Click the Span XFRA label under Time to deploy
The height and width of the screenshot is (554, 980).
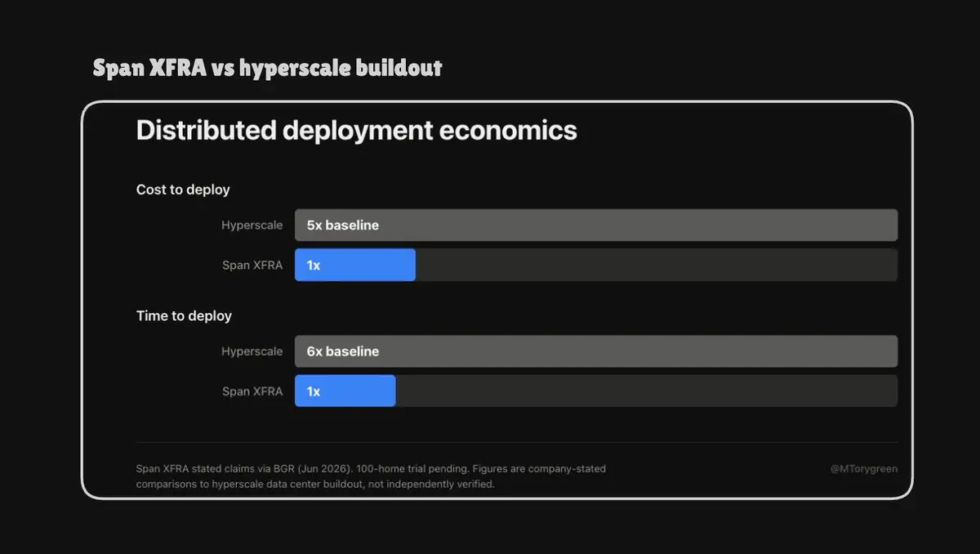coord(252,391)
